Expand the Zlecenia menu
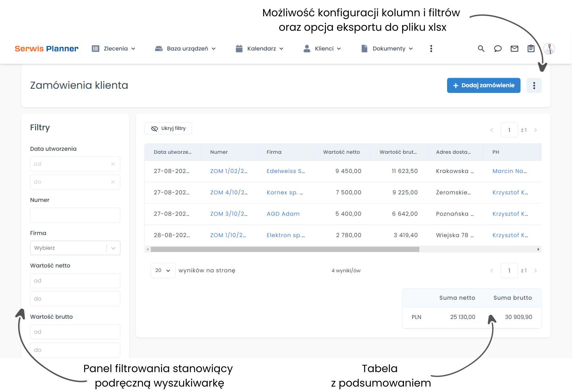Screen dimensions: 572x392 (x=113, y=49)
